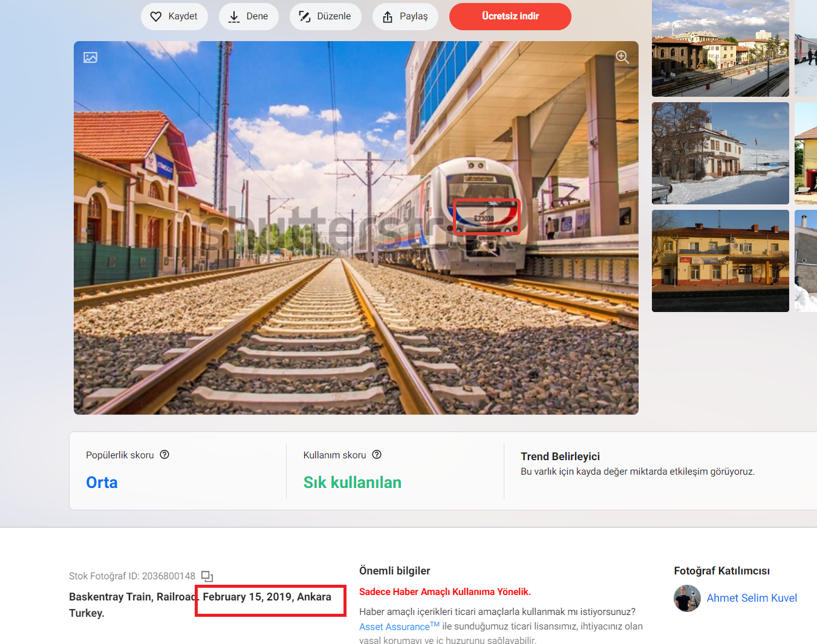The height and width of the screenshot is (644, 817).
Task: Copy the stock photo ID icon
Action: (x=207, y=576)
